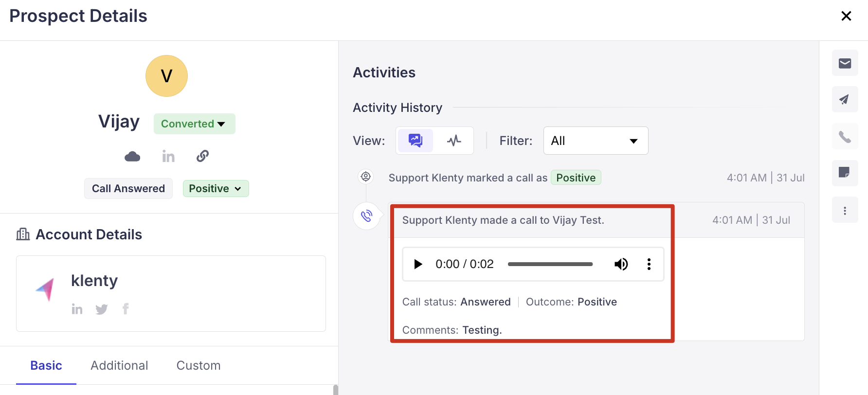
Task: Switch to conversation view toggle
Action: (415, 141)
